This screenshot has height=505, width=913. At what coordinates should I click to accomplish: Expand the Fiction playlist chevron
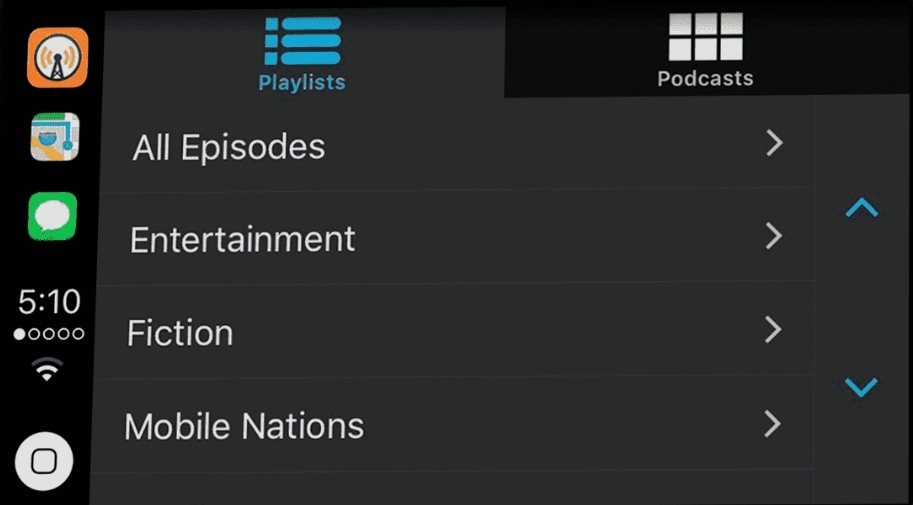[x=773, y=330]
